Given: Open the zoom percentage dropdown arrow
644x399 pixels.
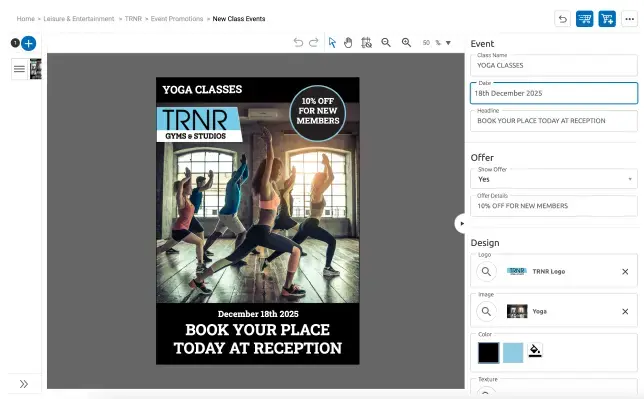Looking at the screenshot, I should (x=448, y=43).
